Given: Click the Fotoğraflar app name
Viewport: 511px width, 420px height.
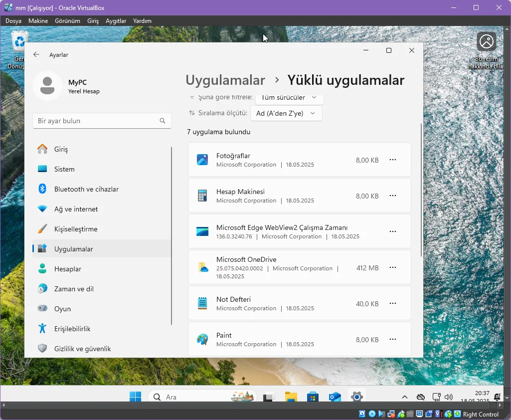Looking at the screenshot, I should (x=233, y=156).
